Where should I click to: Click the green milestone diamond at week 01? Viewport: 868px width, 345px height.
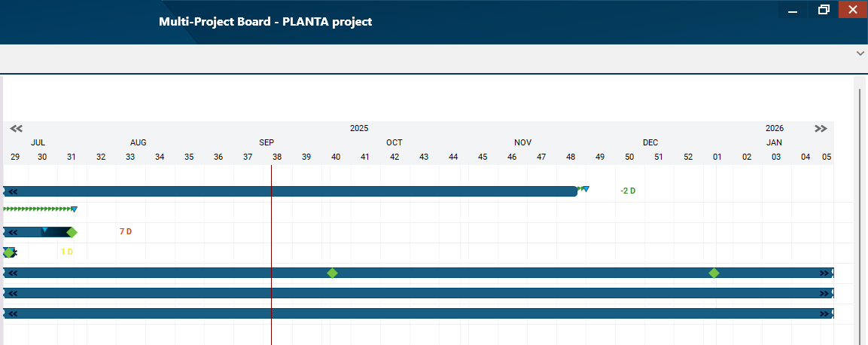pos(714,273)
